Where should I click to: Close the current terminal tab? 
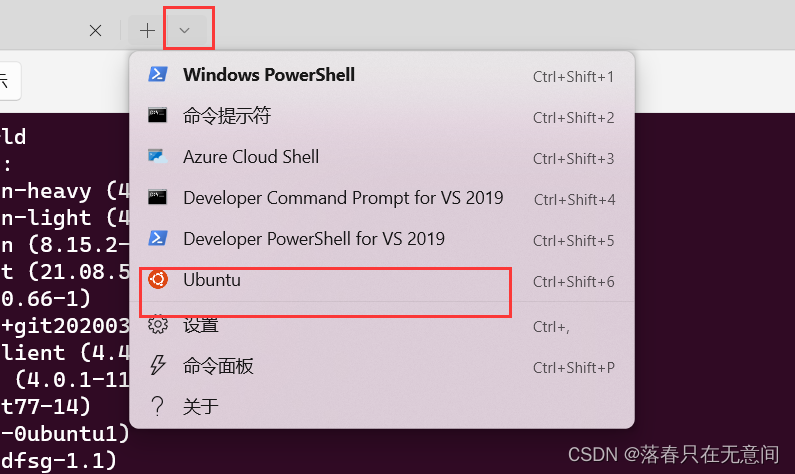(x=95, y=31)
